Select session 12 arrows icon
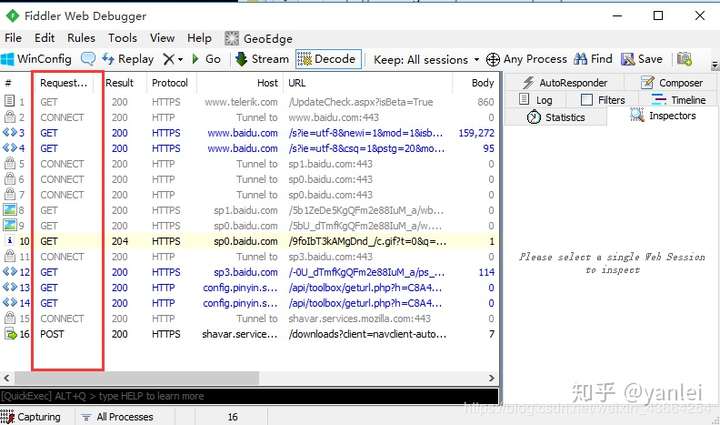This screenshot has width=720, height=425. click(10, 272)
